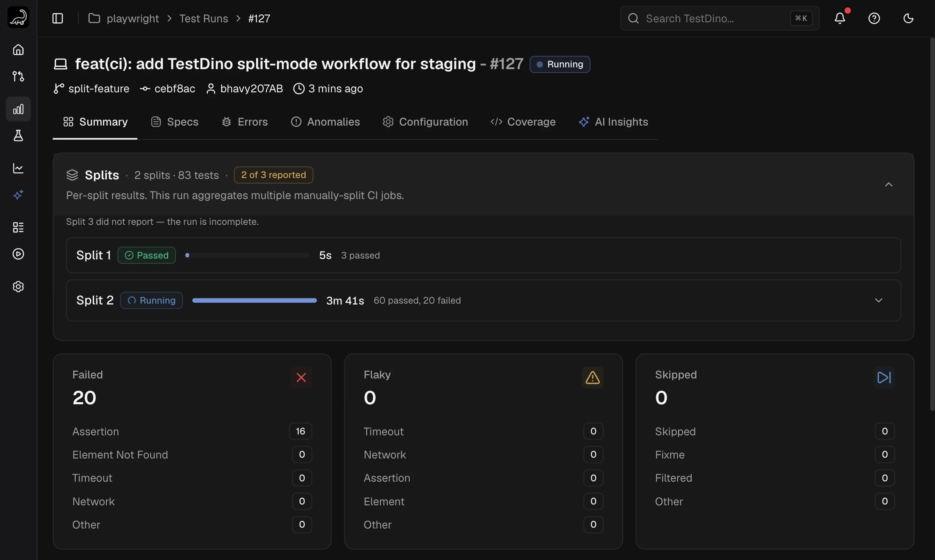Toggle the sidebar panel collapse icon
Image resolution: width=935 pixels, height=560 pixels.
click(57, 18)
